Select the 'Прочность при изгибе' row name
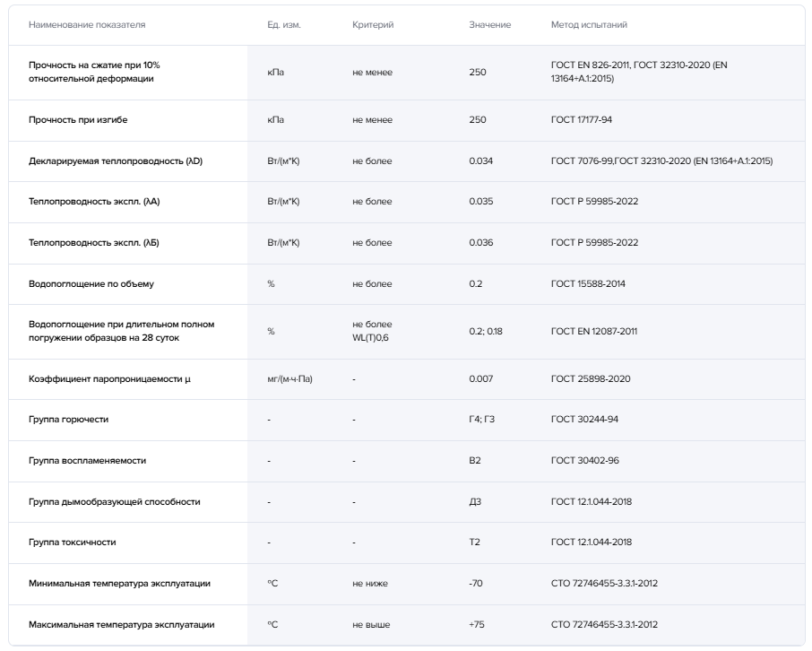This screenshot has height=651, width=812. click(x=84, y=120)
